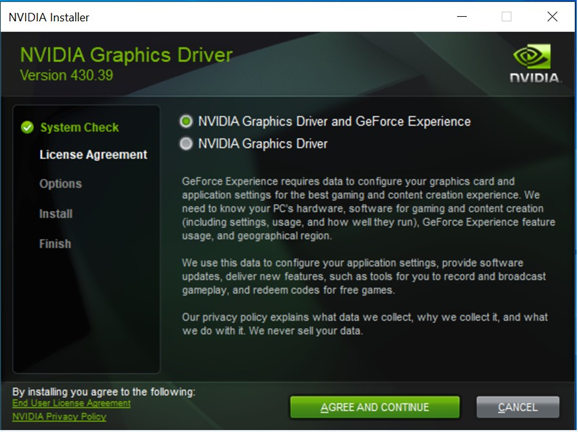Click the Options step in sidebar
Viewport: 578px width, 432px height.
pos(60,184)
